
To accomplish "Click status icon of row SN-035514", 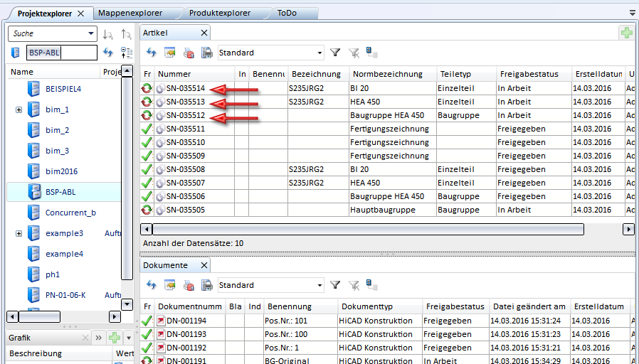I will click(147, 89).
